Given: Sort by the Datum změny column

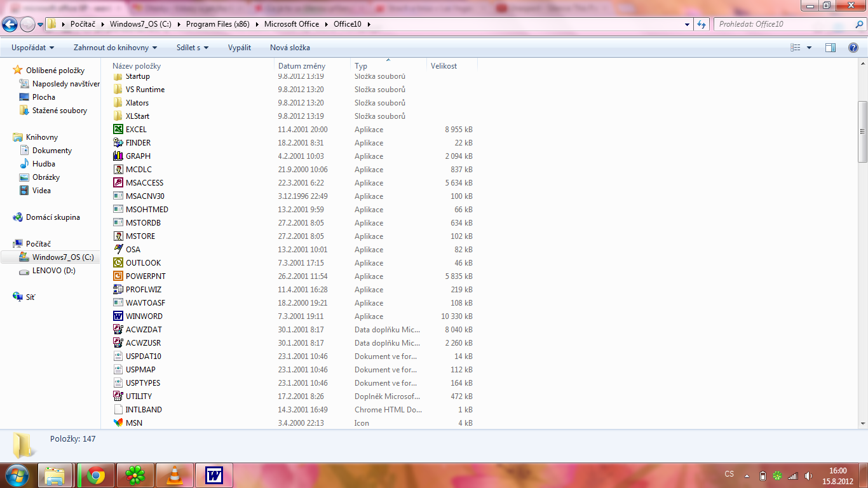Looking at the screenshot, I should (313, 66).
